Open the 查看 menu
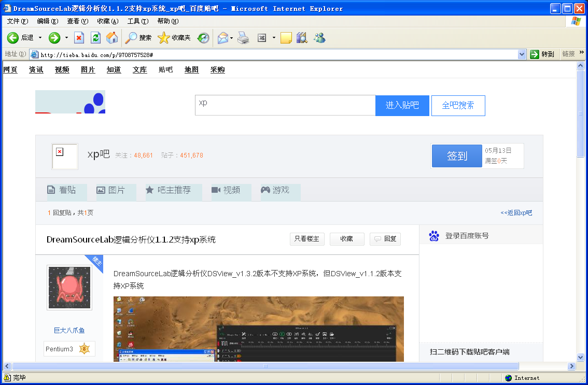The width and height of the screenshot is (588, 385). [x=78, y=21]
